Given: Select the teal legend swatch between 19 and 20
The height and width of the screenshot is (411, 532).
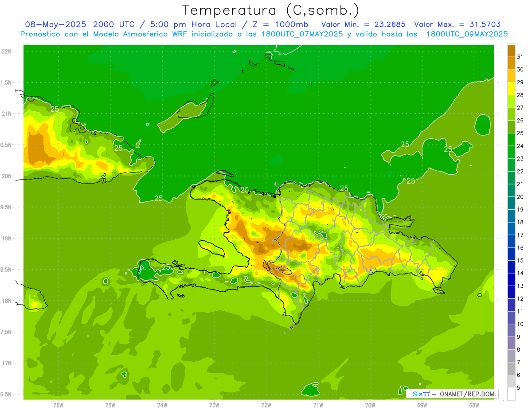Looking at the screenshot, I should 511,203.
